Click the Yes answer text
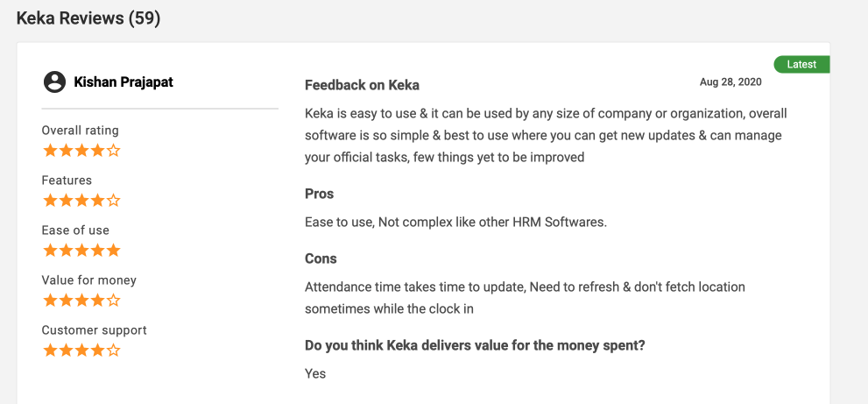Screen dimensions: 868x404 [315, 373]
